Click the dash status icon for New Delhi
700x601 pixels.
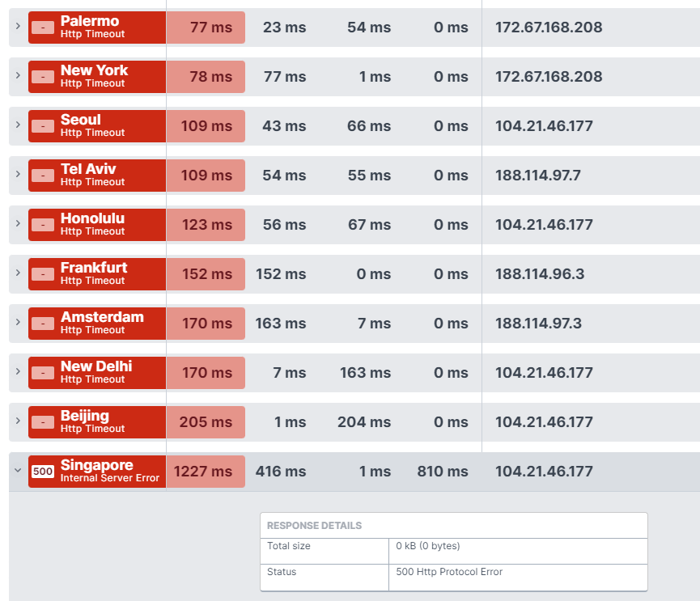coord(43,373)
